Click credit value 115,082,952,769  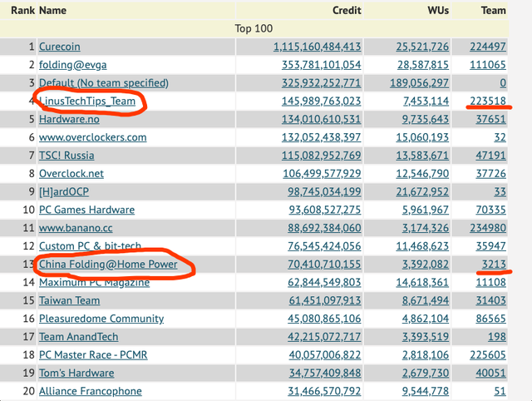(x=322, y=156)
